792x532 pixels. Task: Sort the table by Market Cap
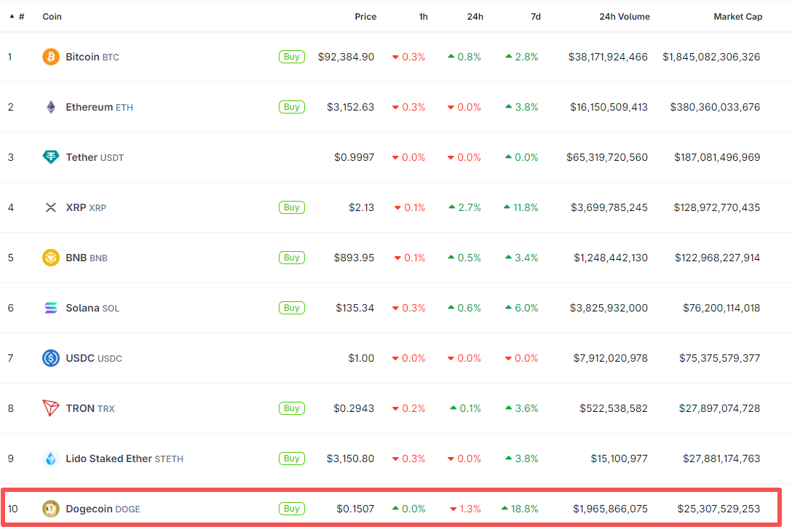click(737, 16)
